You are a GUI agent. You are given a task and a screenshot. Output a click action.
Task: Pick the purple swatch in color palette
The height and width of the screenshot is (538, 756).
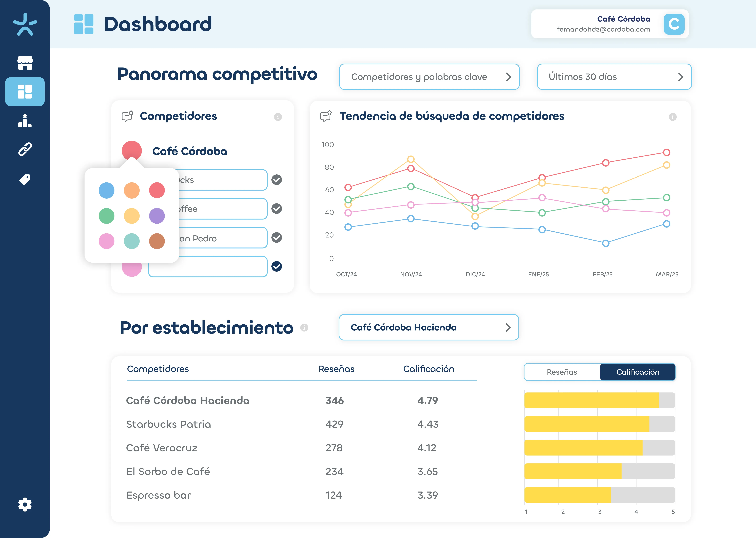157,216
